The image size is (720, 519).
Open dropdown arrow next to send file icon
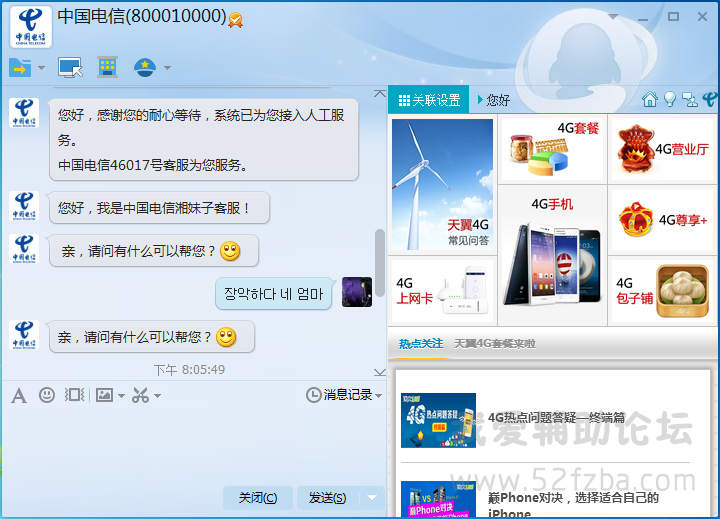(41, 68)
